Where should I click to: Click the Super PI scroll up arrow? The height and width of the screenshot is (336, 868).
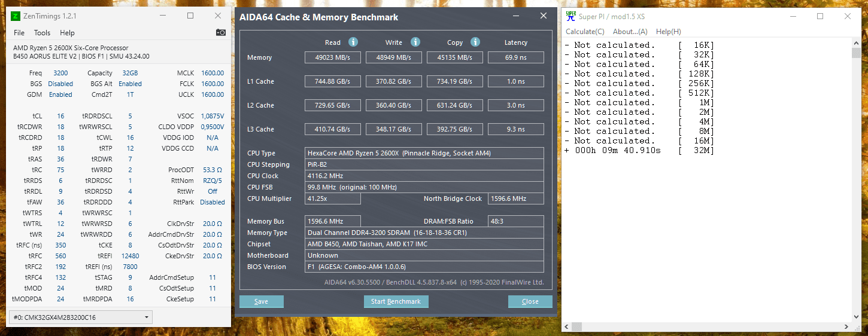856,43
